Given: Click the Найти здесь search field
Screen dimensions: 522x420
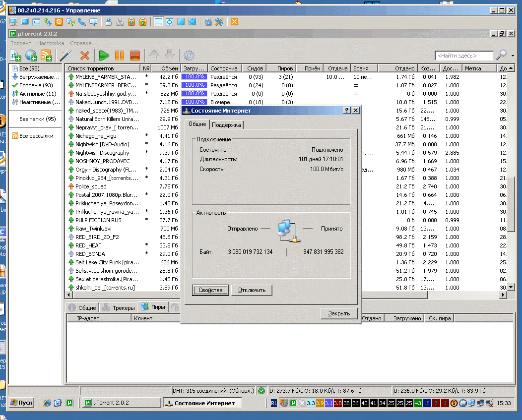Looking at the screenshot, I should tap(464, 56).
